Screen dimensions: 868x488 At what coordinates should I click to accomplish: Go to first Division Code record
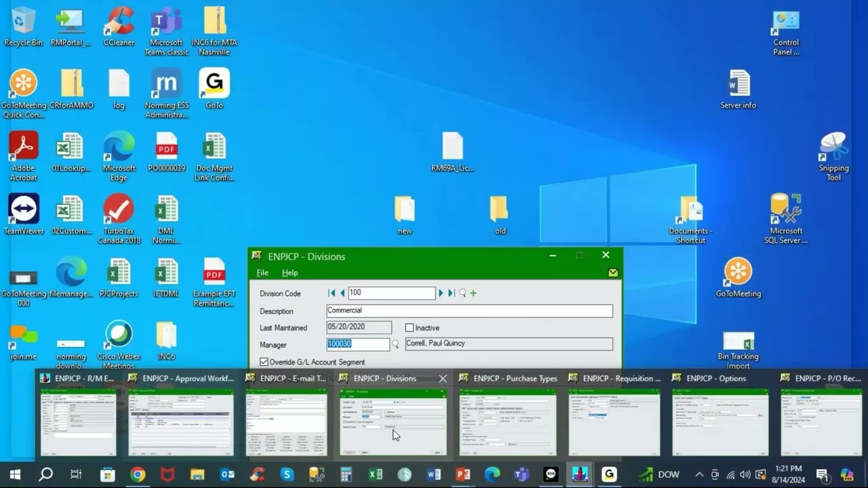pos(332,293)
